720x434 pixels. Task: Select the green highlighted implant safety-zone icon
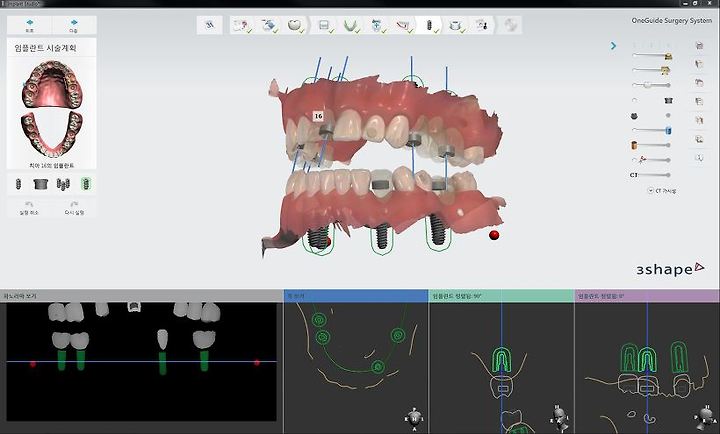click(86, 184)
